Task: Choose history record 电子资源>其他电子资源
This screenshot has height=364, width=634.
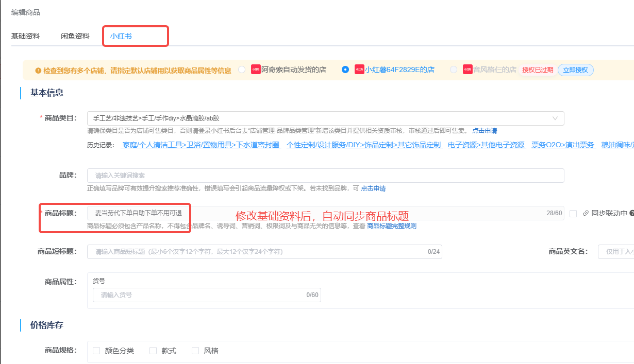Action: (x=486, y=145)
